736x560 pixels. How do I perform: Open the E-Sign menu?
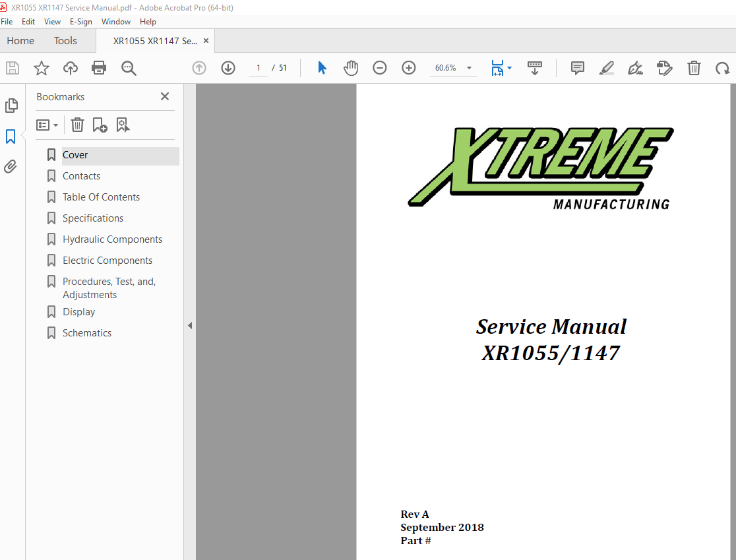click(x=80, y=21)
